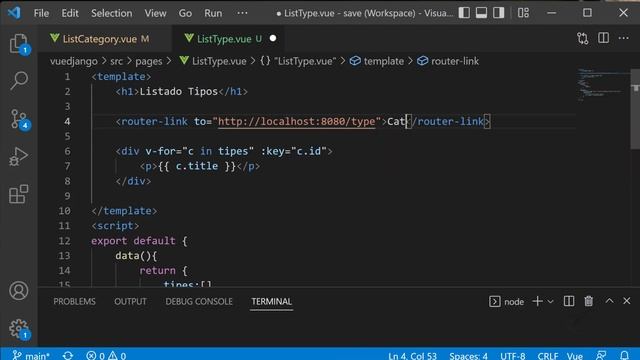Viewport: 640px width, 360px height.
Task: Open feedback icon in status bar
Action: [601, 355]
